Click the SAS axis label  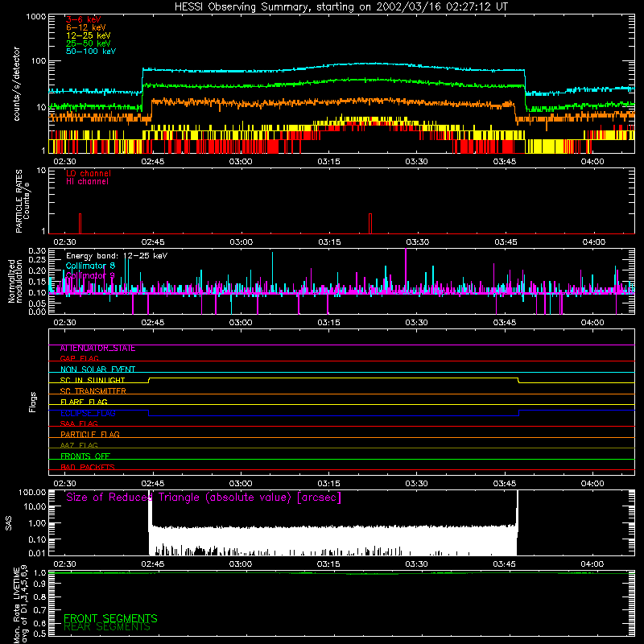tap(9, 522)
